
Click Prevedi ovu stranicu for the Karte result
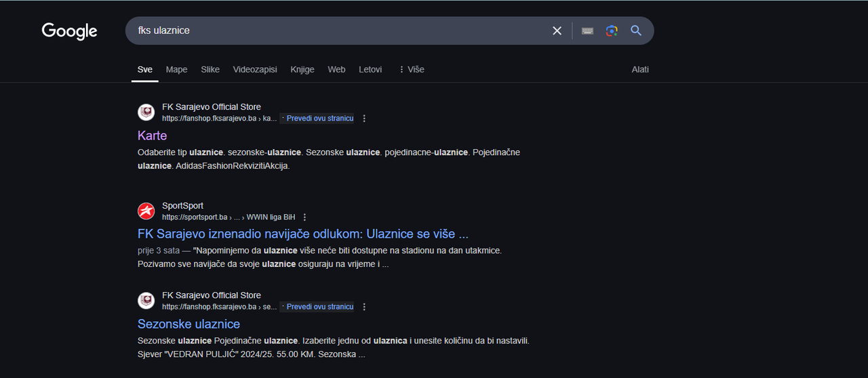point(319,119)
